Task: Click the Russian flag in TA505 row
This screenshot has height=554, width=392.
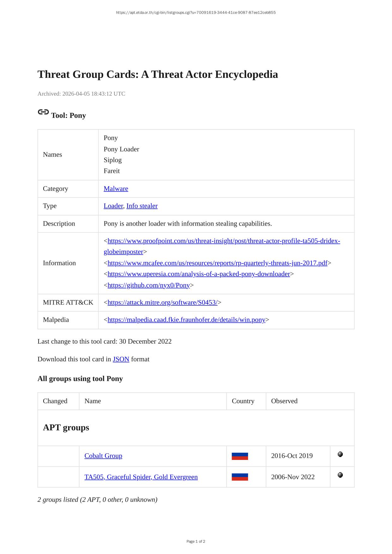Action: pyautogui.click(x=240, y=477)
